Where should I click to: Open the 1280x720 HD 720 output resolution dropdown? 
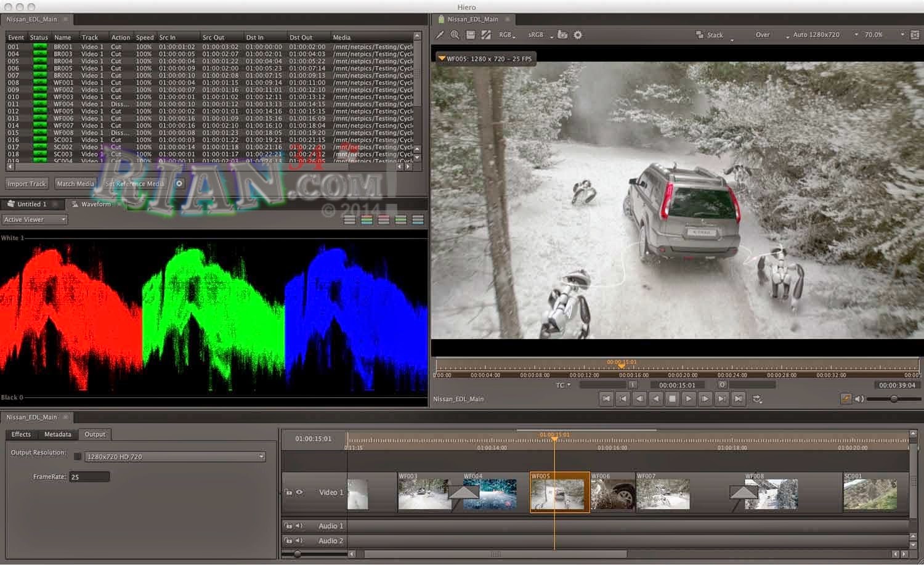[x=175, y=457]
